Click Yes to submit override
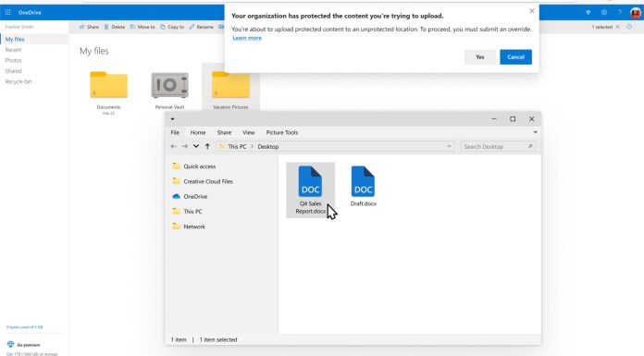The height and width of the screenshot is (356, 644). (x=480, y=57)
